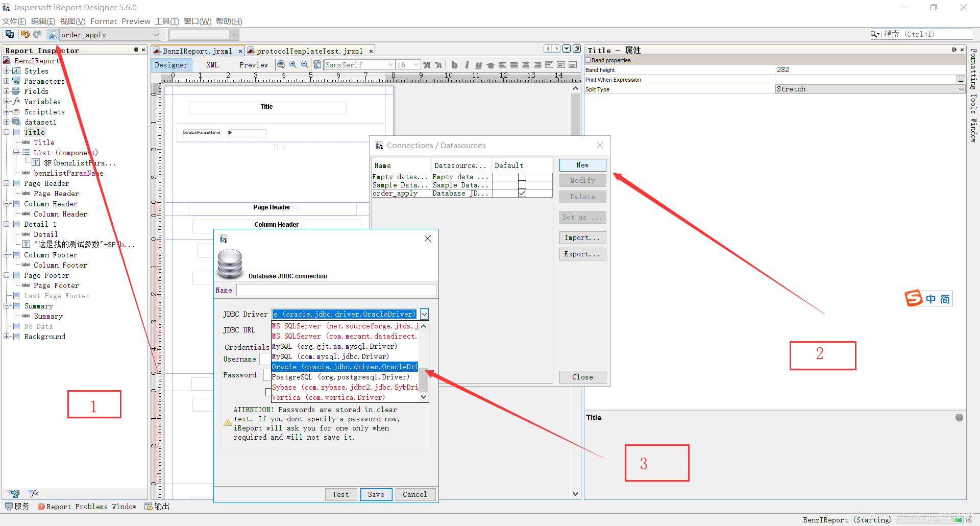
Task: Click the clipboard icon before the font box
Action: click(x=317, y=65)
